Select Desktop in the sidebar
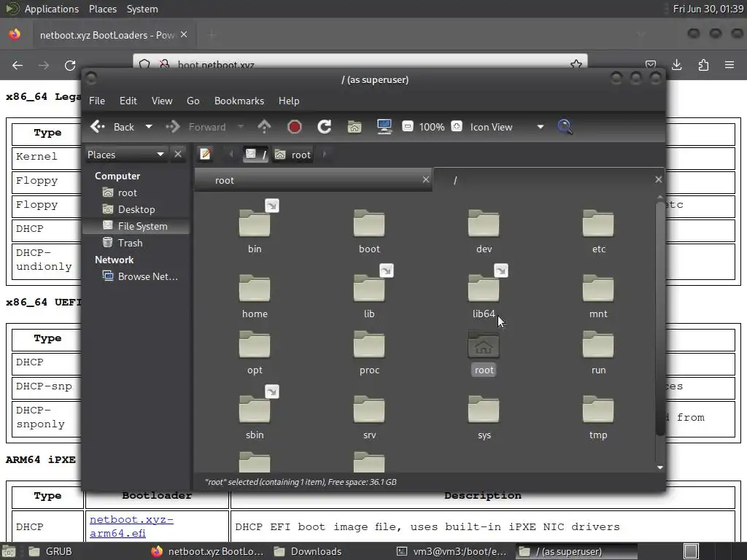 coord(136,209)
